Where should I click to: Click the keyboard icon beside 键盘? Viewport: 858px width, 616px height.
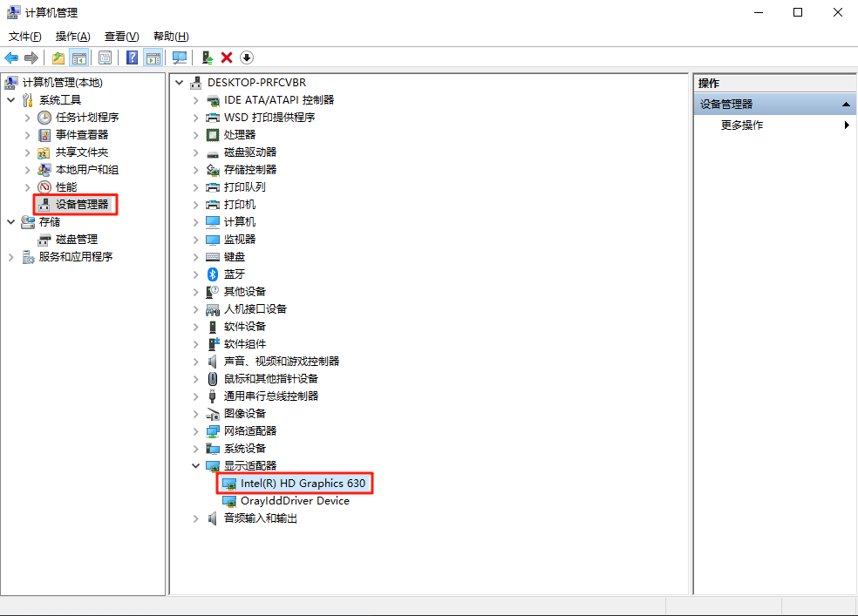coord(212,257)
